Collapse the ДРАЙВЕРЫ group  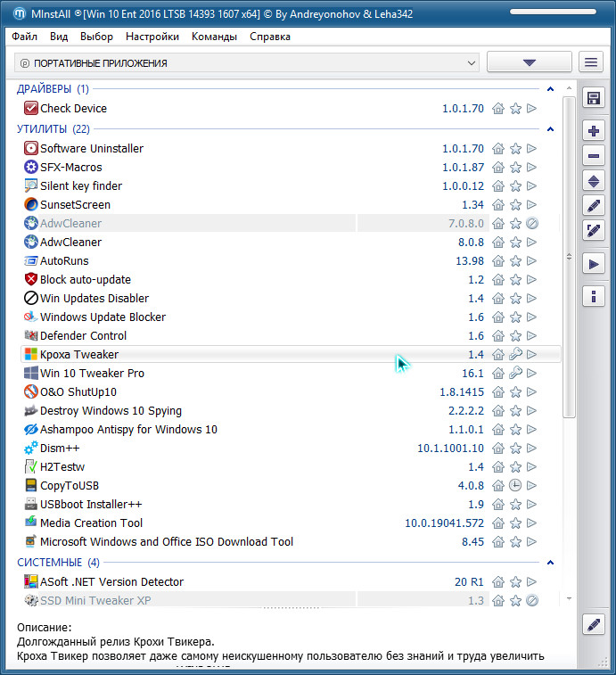point(550,89)
